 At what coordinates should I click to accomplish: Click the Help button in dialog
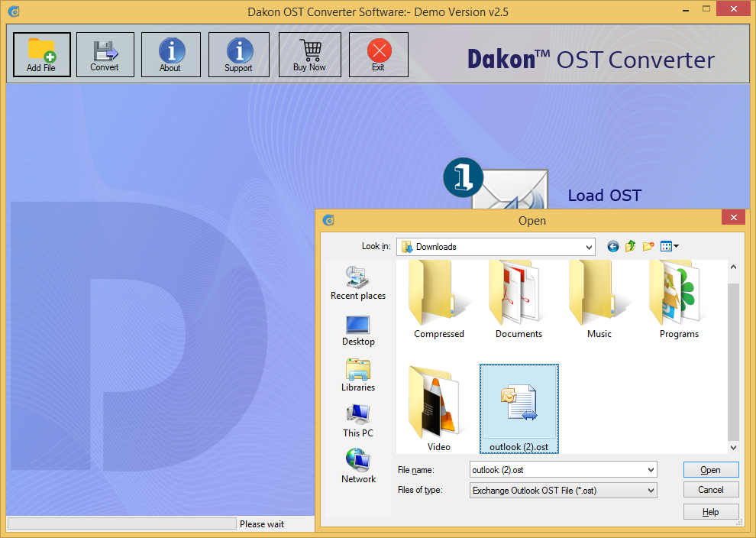(x=711, y=511)
